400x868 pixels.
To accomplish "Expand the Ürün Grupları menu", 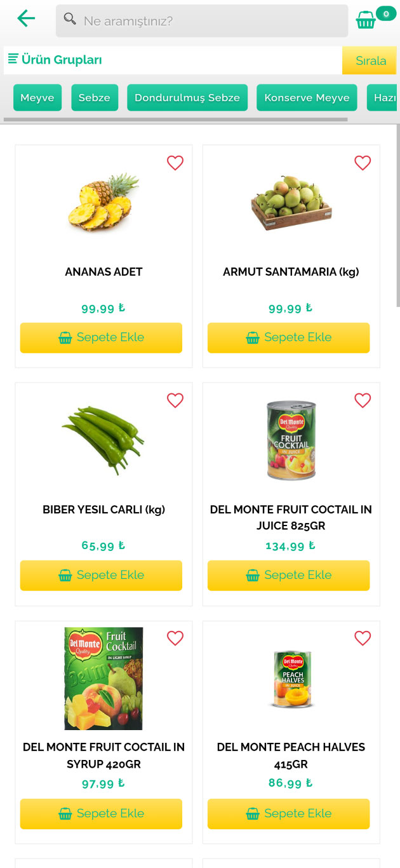I will pyautogui.click(x=55, y=60).
